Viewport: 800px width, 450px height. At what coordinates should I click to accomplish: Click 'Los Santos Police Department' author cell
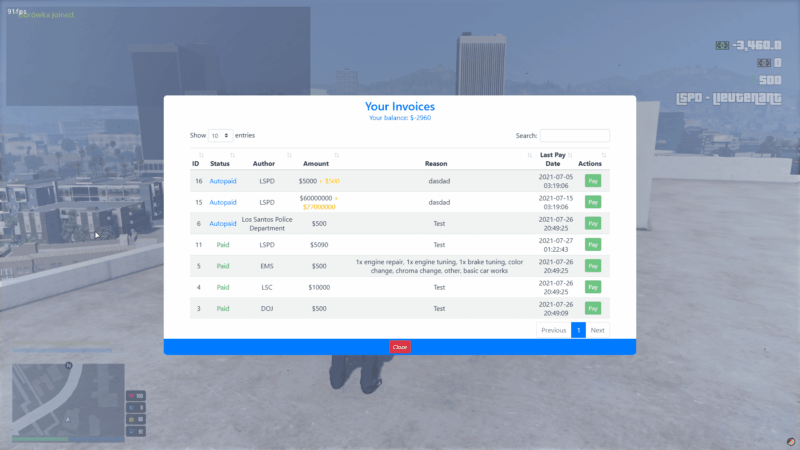(267, 223)
